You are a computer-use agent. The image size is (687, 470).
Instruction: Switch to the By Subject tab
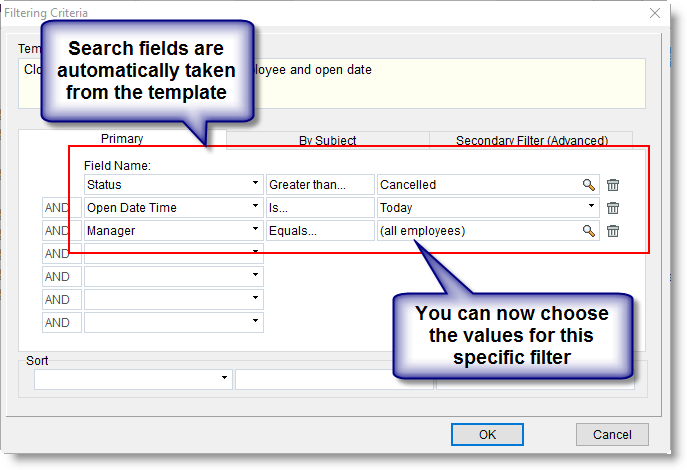(327, 141)
